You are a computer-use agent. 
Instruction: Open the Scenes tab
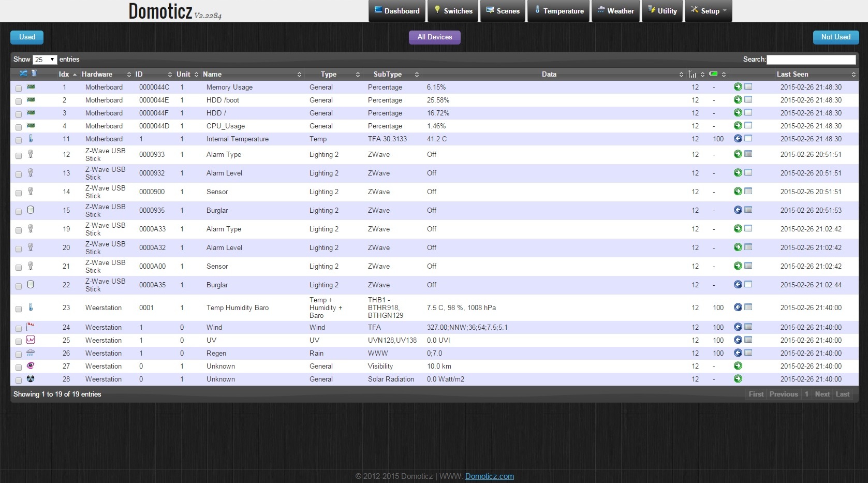pyautogui.click(x=503, y=11)
